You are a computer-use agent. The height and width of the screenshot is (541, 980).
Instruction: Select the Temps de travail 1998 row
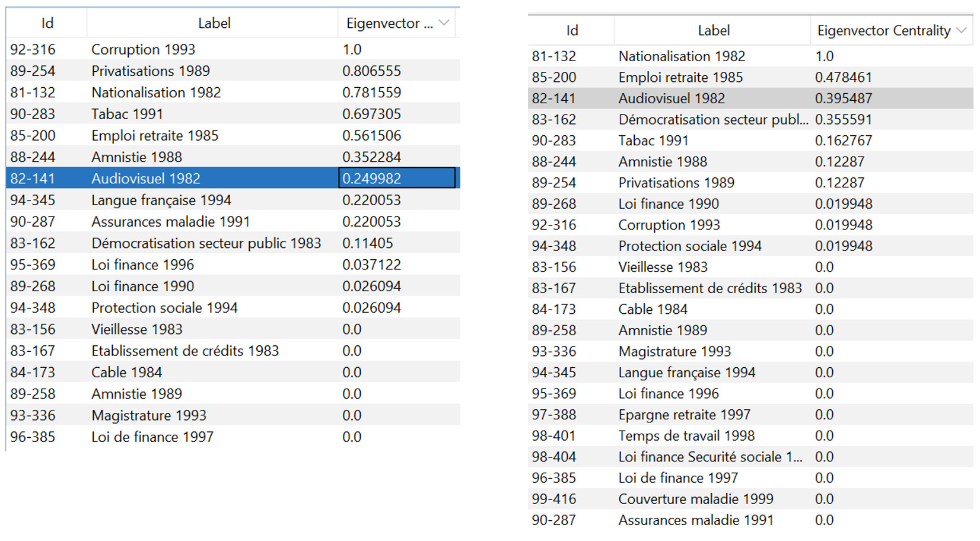[686, 436]
